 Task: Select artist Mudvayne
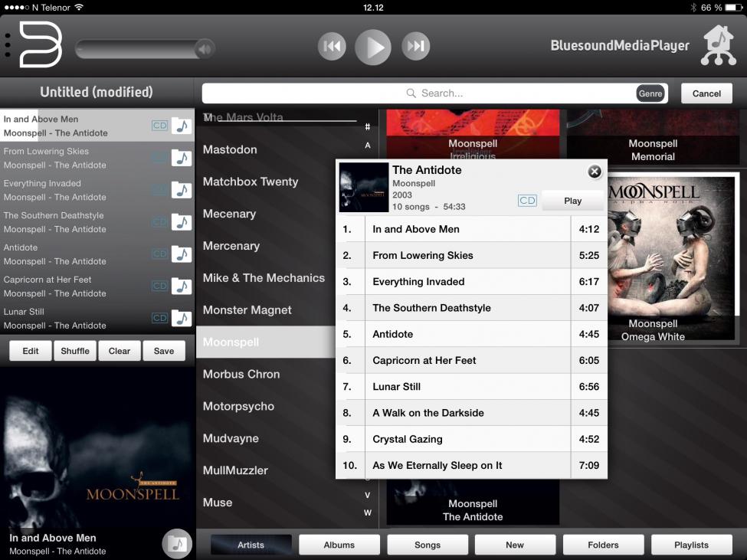[x=231, y=438]
